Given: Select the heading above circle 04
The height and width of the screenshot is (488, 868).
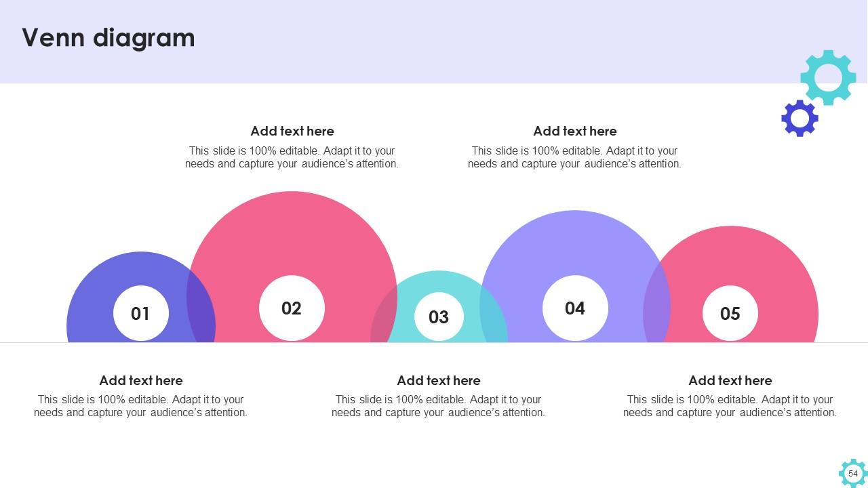Looking at the screenshot, I should pyautogui.click(x=575, y=131).
